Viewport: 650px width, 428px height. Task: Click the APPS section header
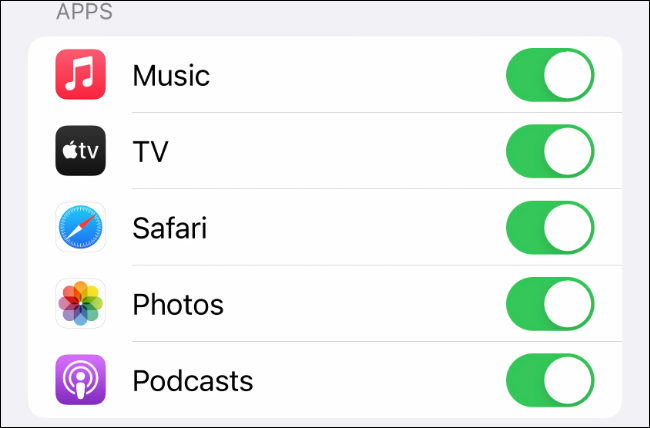coord(85,11)
